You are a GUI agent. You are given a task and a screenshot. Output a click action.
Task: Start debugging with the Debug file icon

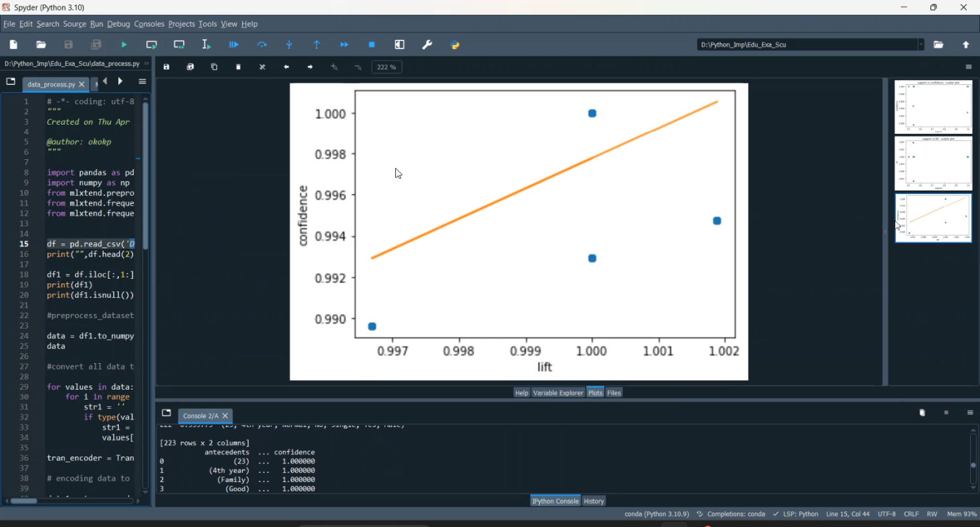pos(234,45)
